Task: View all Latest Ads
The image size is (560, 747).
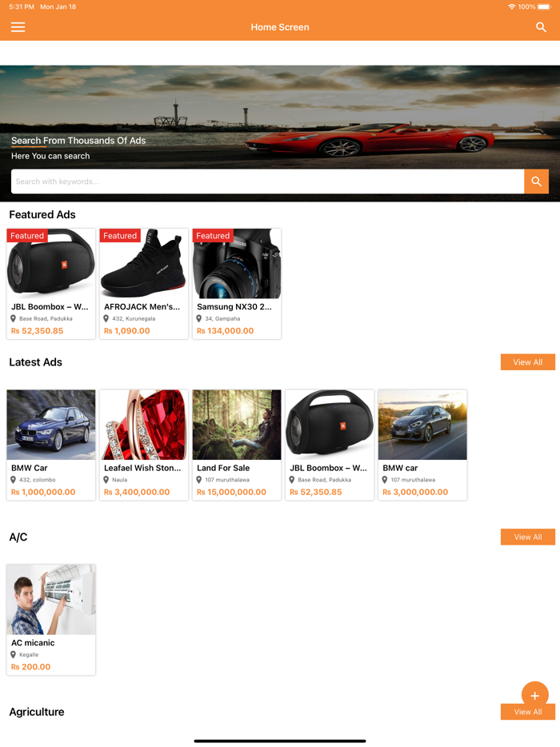Action: pos(527,362)
